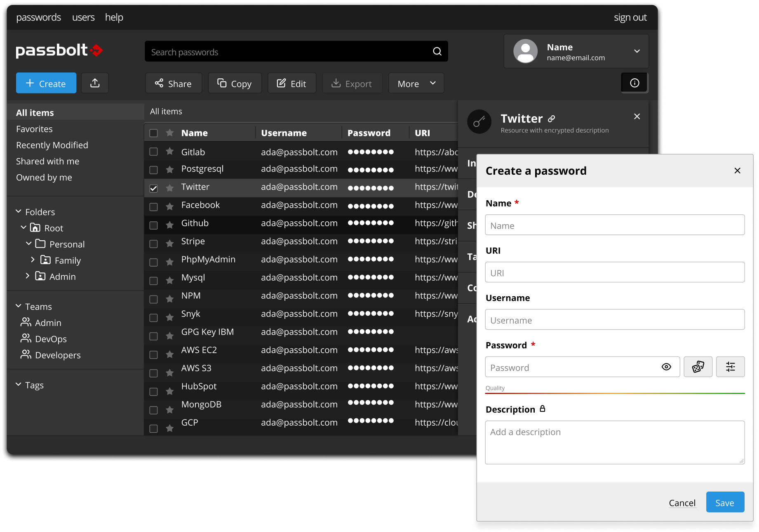Click the Share button
Screen dimensions: 759x532
click(174, 83)
